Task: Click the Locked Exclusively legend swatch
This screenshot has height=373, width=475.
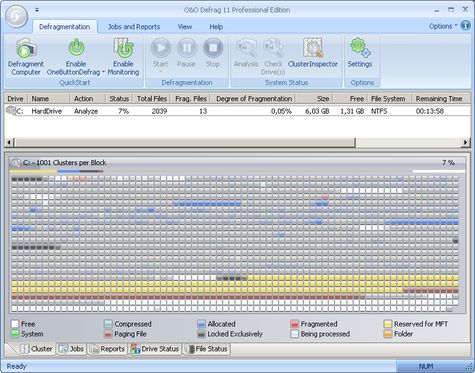Action: (x=201, y=334)
